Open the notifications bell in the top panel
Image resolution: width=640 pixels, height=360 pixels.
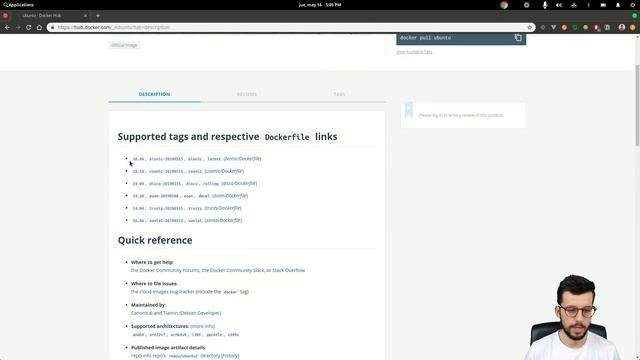pyautogui.click(x=618, y=5)
